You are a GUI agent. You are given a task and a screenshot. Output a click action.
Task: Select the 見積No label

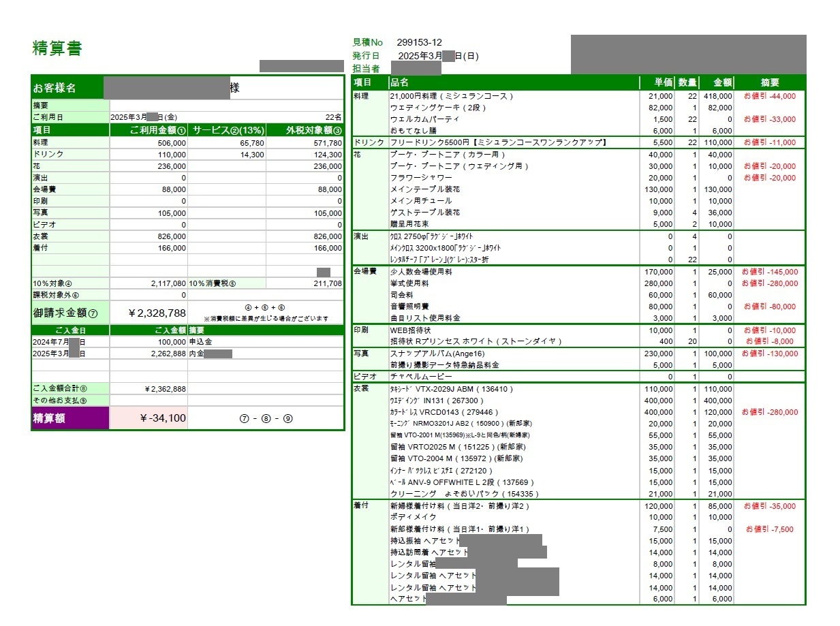click(x=368, y=42)
